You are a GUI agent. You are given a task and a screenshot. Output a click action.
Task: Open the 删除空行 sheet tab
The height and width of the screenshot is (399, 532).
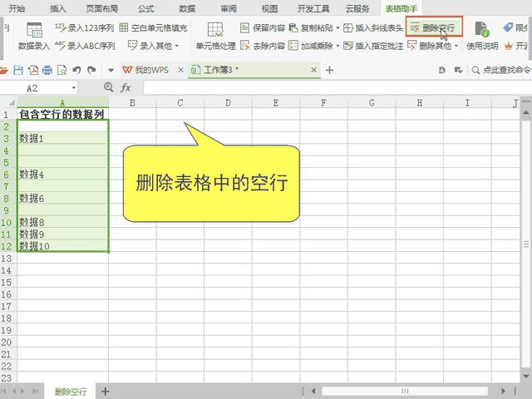[71, 392]
